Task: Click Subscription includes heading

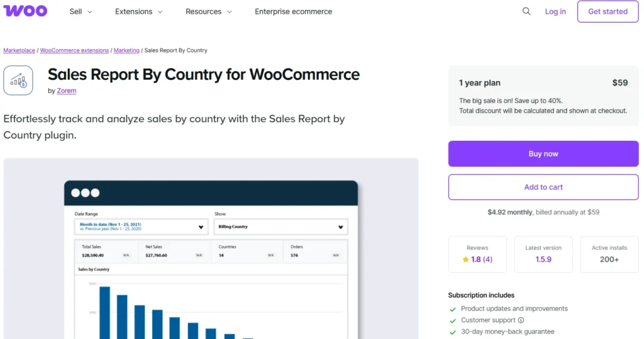Action: (x=481, y=295)
